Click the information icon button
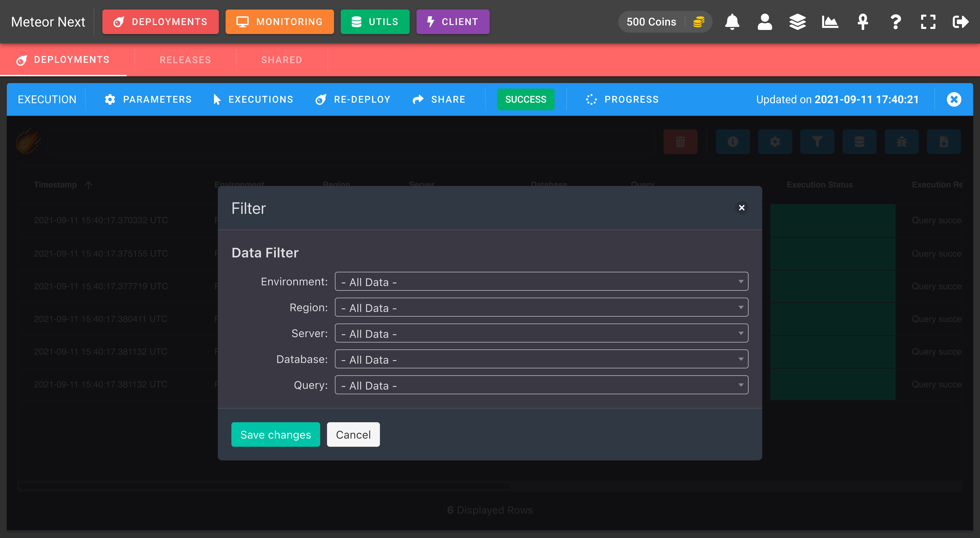The image size is (980, 538). 733,142
